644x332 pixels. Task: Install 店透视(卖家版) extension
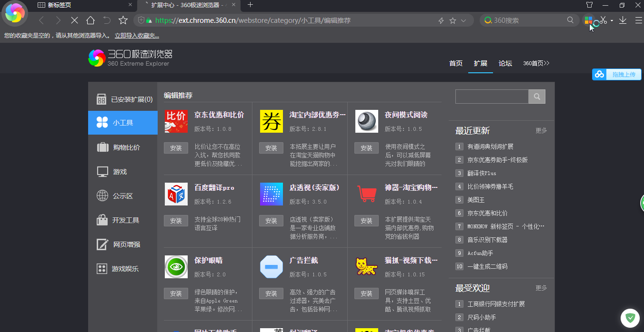[271, 221]
